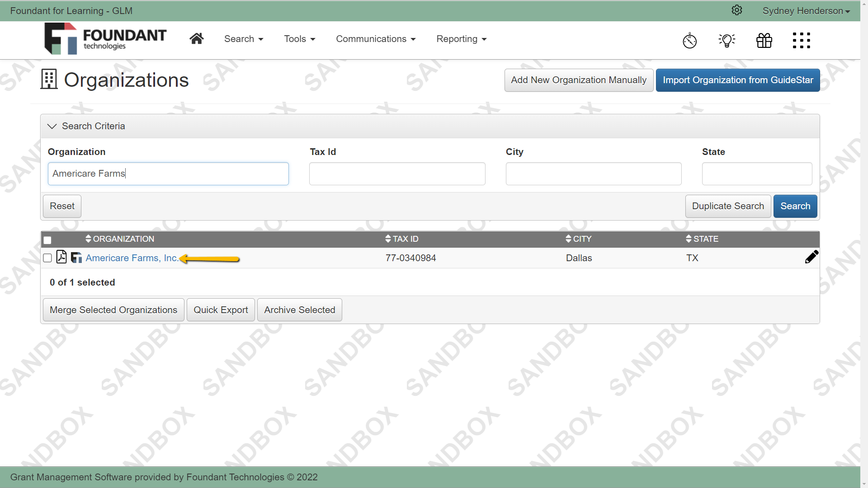Open the Americare Farms, Inc. link

132,258
